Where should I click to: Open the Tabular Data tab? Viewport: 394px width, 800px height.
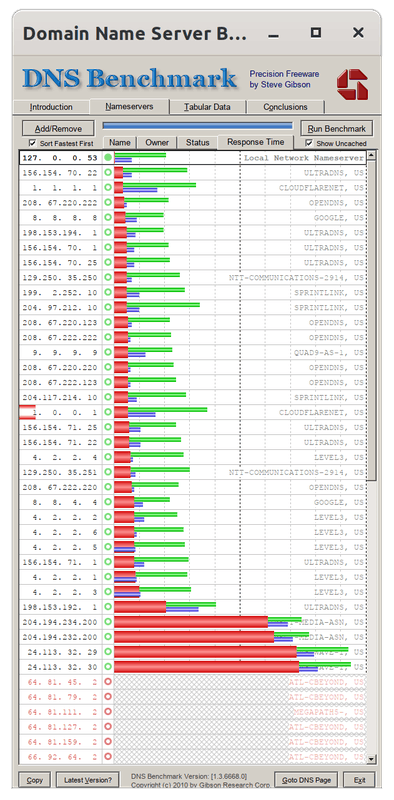[x=208, y=107]
